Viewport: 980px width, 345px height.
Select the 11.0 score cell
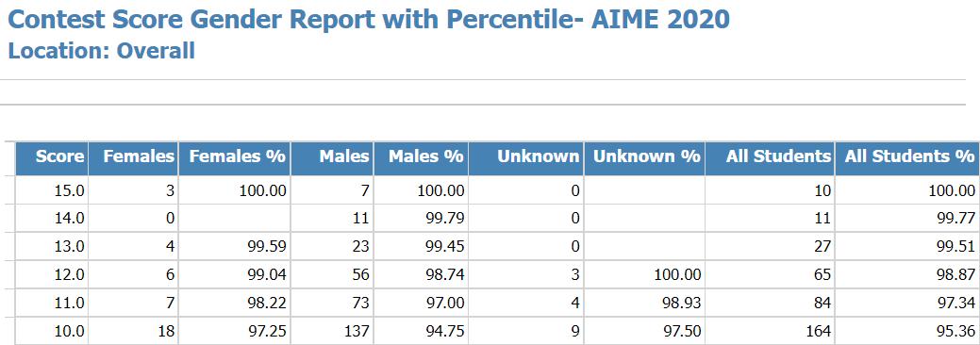[x=52, y=303]
